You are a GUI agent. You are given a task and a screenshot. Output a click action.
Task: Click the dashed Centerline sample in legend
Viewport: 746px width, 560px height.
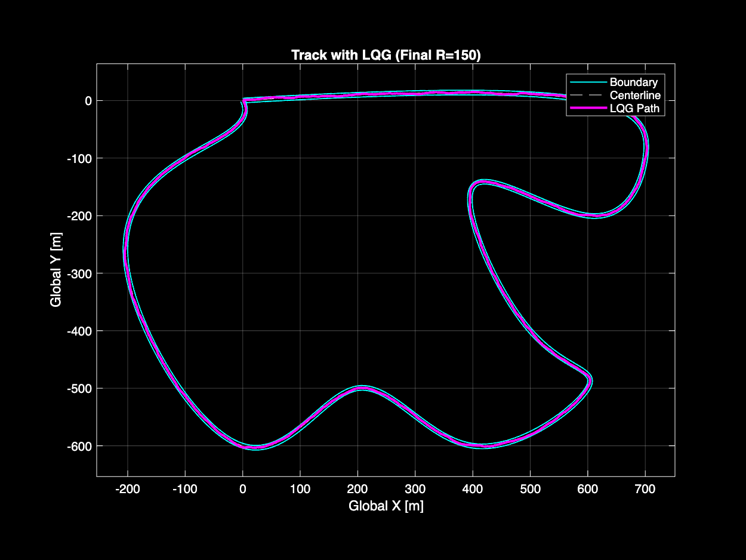pyautogui.click(x=588, y=96)
